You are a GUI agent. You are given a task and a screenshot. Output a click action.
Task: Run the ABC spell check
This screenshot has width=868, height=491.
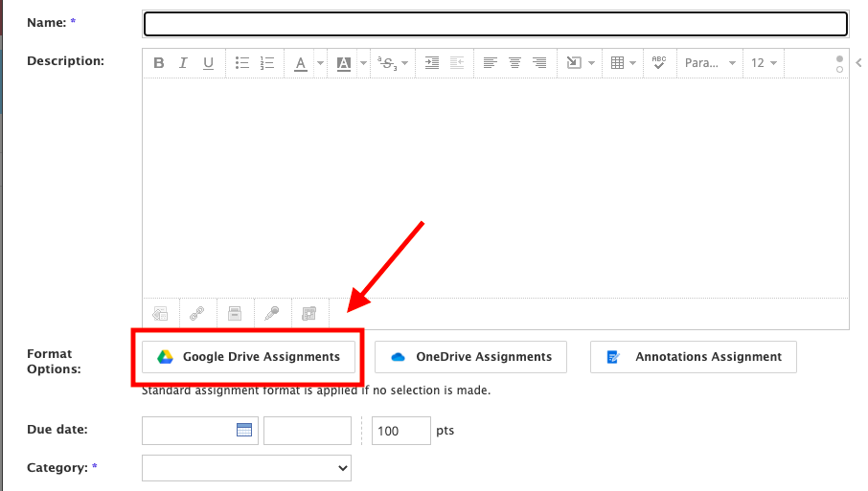(x=659, y=62)
